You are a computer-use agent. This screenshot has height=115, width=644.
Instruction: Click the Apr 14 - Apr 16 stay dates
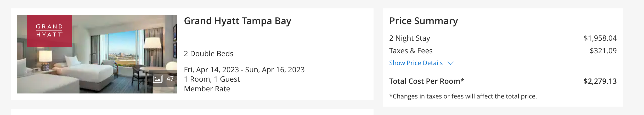[244, 70]
